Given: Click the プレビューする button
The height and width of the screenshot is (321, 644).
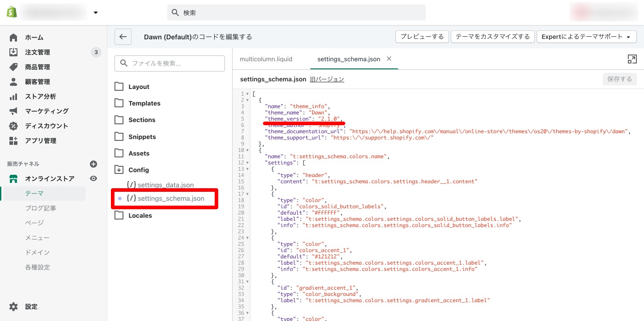Looking at the screenshot, I should point(422,37).
